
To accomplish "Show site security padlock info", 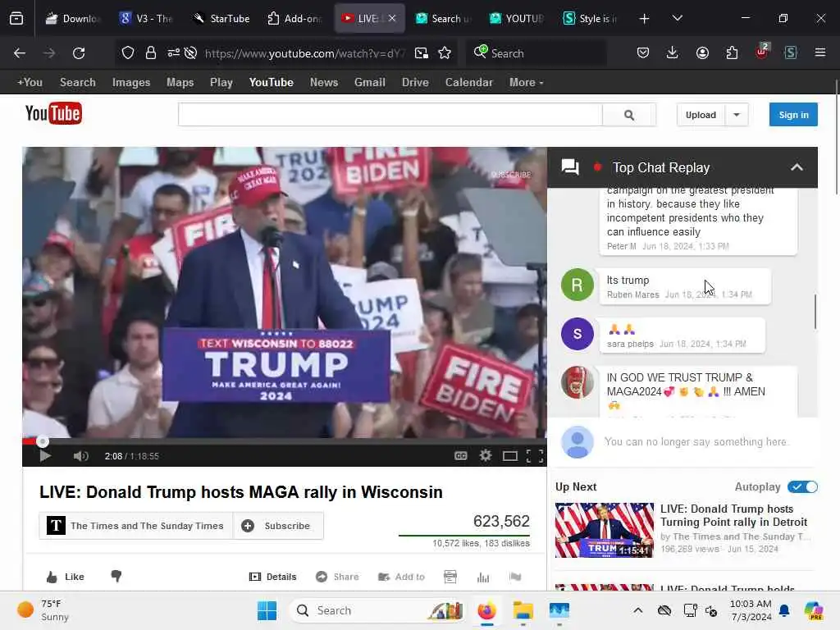I will (x=151, y=53).
